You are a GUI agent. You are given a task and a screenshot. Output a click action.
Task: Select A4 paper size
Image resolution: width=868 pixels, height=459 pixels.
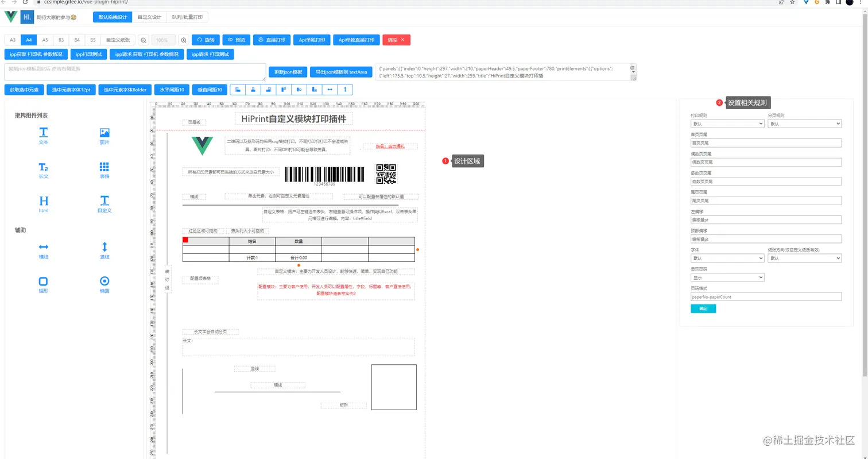click(x=29, y=40)
